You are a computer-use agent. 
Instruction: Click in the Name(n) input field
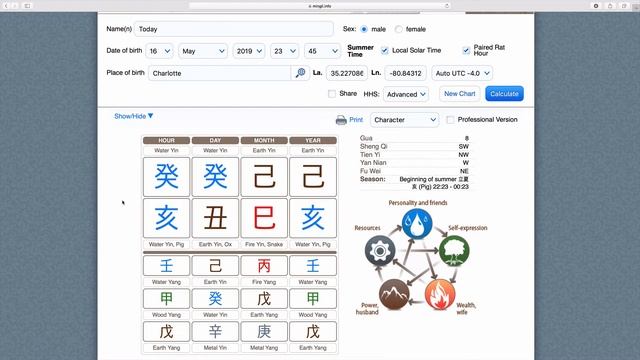234,29
